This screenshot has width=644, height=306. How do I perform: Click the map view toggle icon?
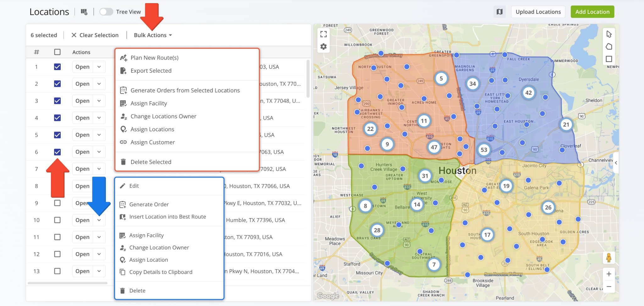pyautogui.click(x=499, y=12)
